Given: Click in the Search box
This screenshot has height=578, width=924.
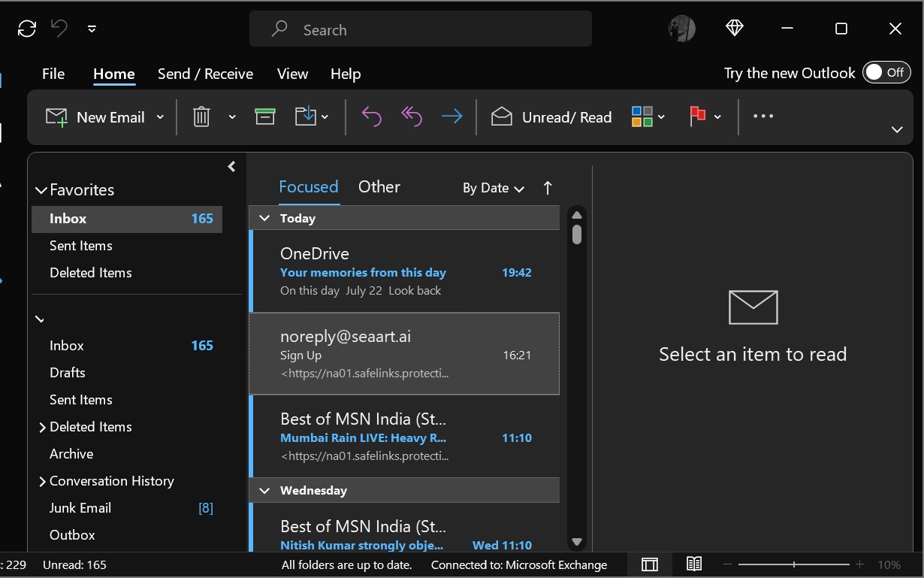Looking at the screenshot, I should point(421,29).
